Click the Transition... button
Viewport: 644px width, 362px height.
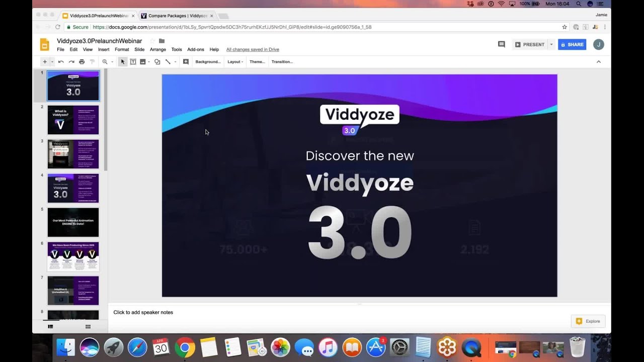[282, 62]
